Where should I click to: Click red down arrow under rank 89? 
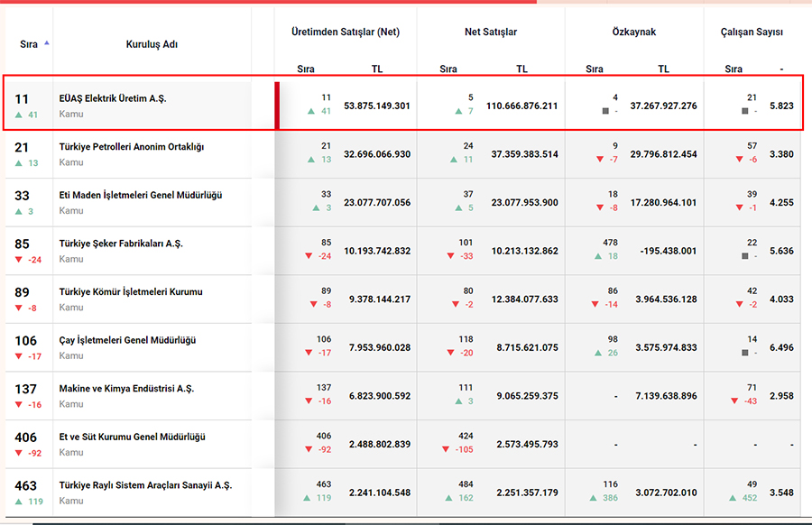click(x=19, y=309)
